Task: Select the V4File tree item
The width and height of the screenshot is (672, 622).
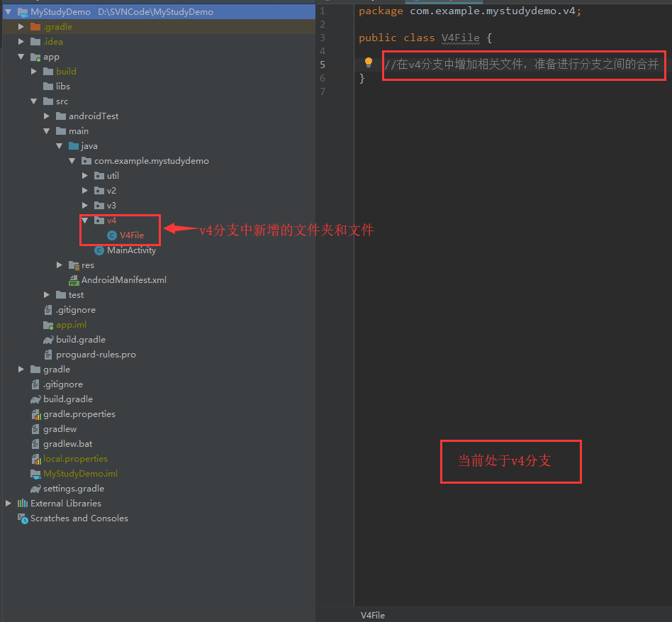Action: pyautogui.click(x=132, y=235)
